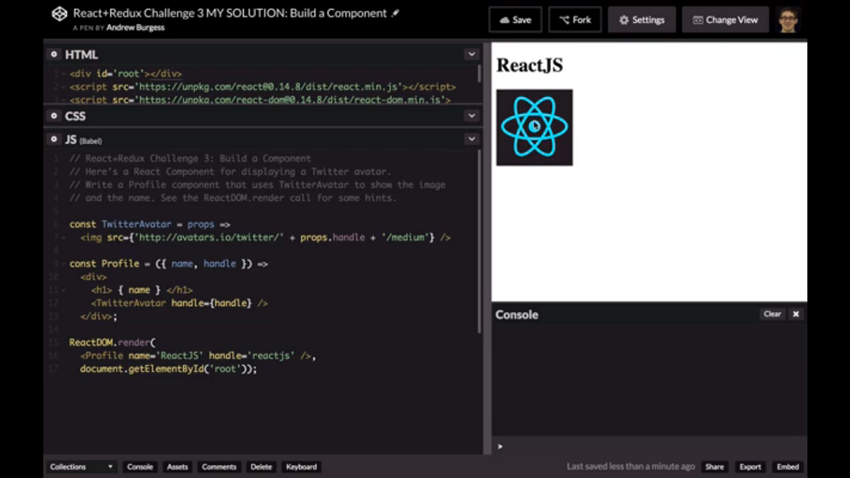This screenshot has width=850, height=478.
Task: Click the <div id='root'> HTML line
Action: pos(126,74)
